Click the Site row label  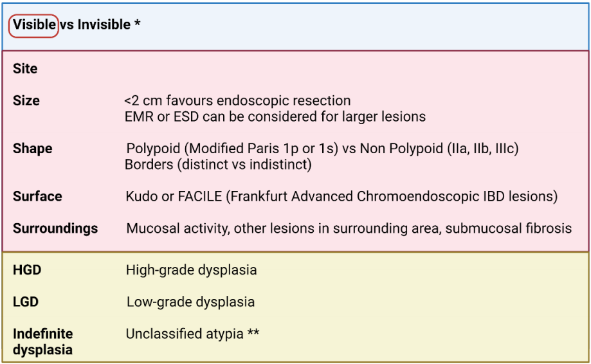[25, 69]
